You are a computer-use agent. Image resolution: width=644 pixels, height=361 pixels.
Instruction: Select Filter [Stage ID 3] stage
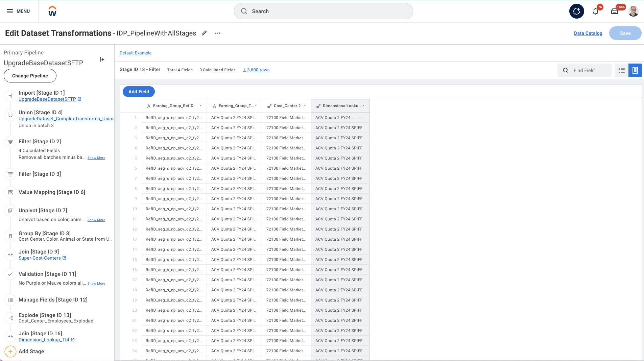point(40,174)
